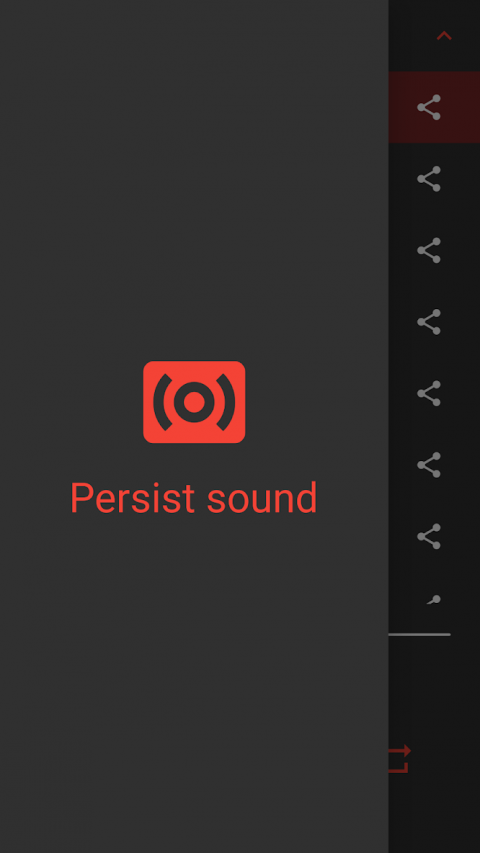The height and width of the screenshot is (853, 480).
Task: Toggle the red repeat loop icon
Action: (x=399, y=758)
